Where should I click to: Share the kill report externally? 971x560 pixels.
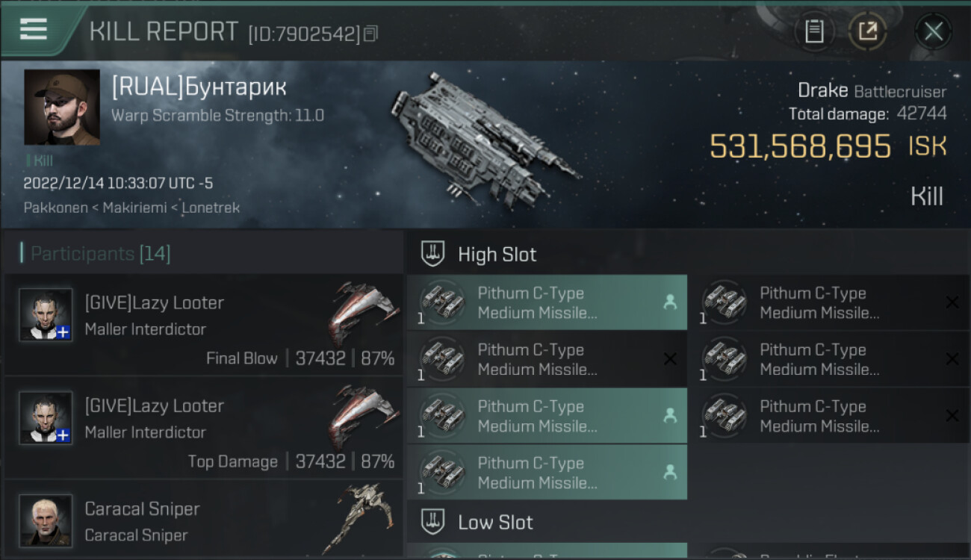pos(867,31)
